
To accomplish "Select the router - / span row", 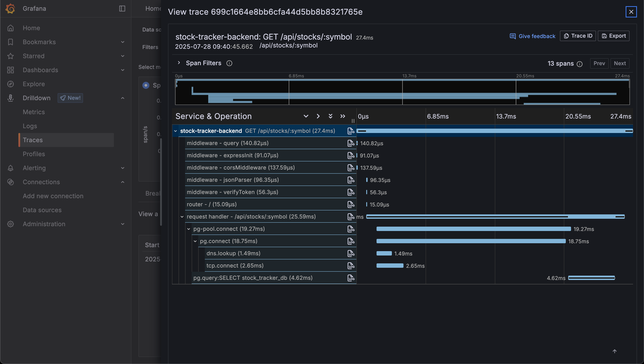I will (270, 204).
